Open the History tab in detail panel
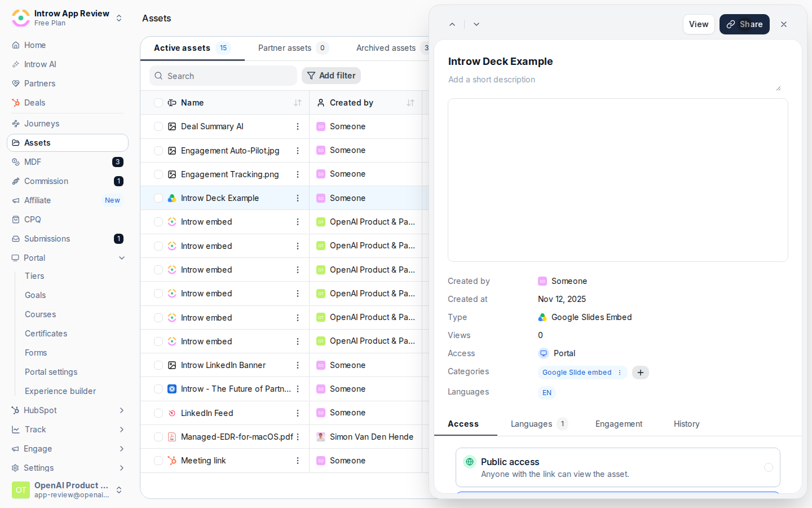This screenshot has height=508, width=812. point(686,424)
